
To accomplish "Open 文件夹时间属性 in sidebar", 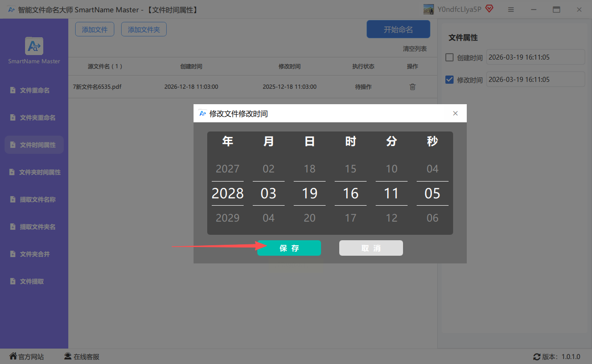I will [x=34, y=172].
